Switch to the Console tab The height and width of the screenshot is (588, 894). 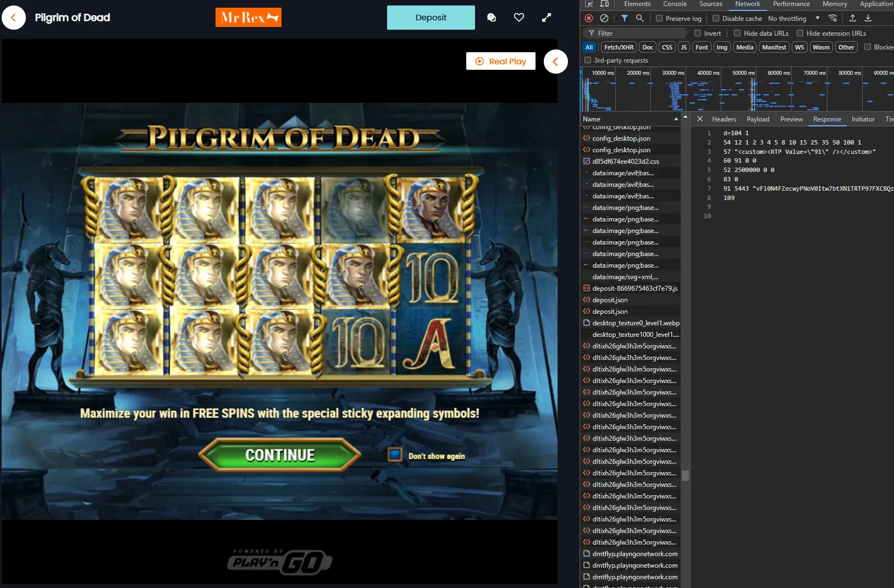tap(675, 4)
